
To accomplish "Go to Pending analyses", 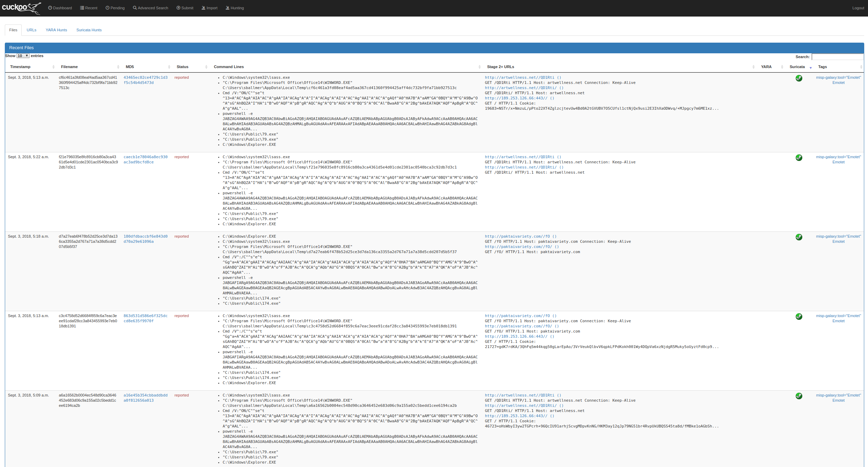I will (x=115, y=8).
